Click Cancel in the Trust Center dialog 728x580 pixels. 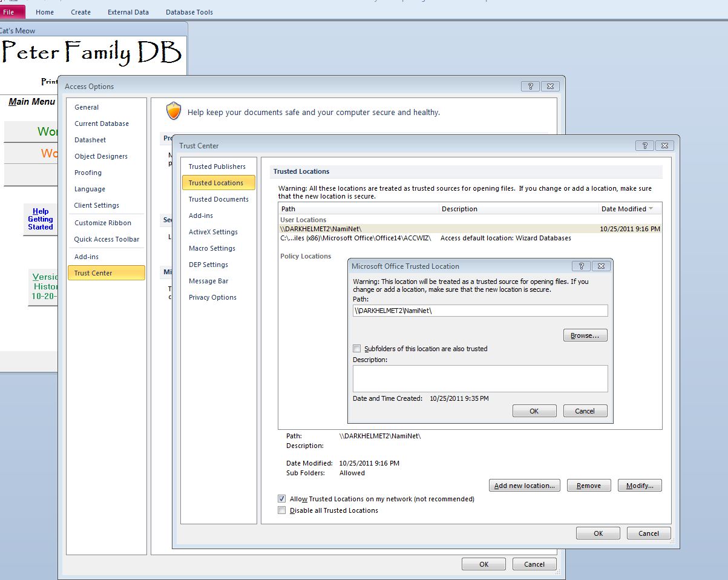click(649, 533)
